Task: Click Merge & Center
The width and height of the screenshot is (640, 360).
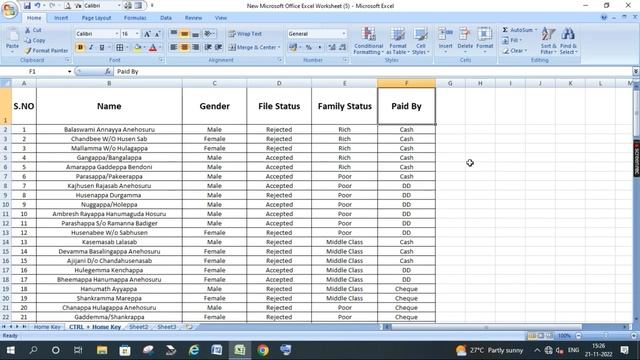Action: [254, 48]
